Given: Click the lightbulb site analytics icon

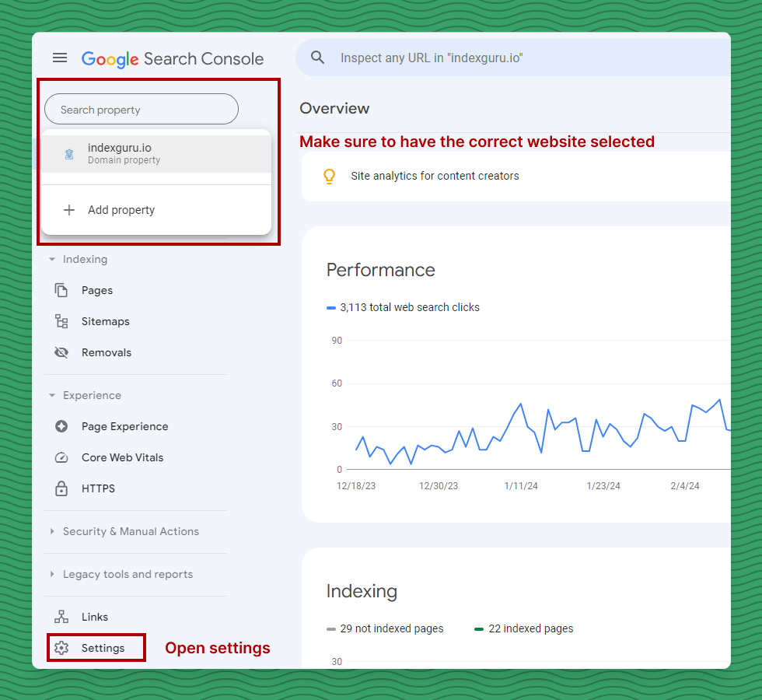Looking at the screenshot, I should [329, 177].
